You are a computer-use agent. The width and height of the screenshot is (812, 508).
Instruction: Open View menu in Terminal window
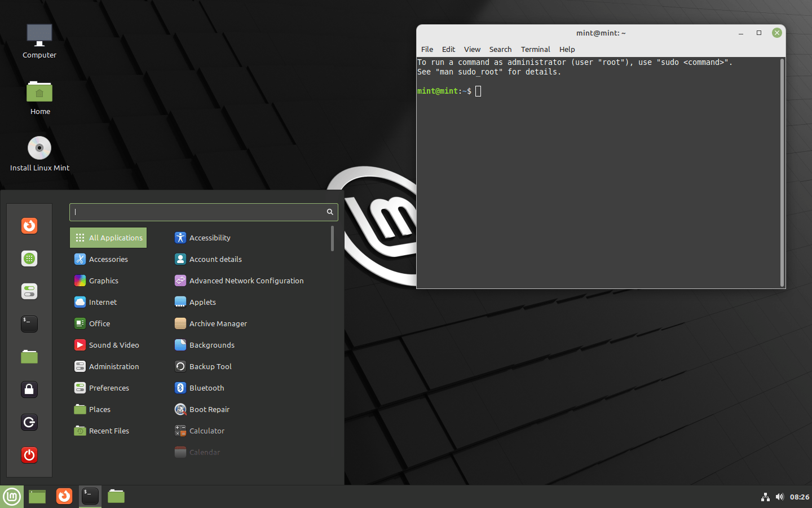tap(472, 49)
